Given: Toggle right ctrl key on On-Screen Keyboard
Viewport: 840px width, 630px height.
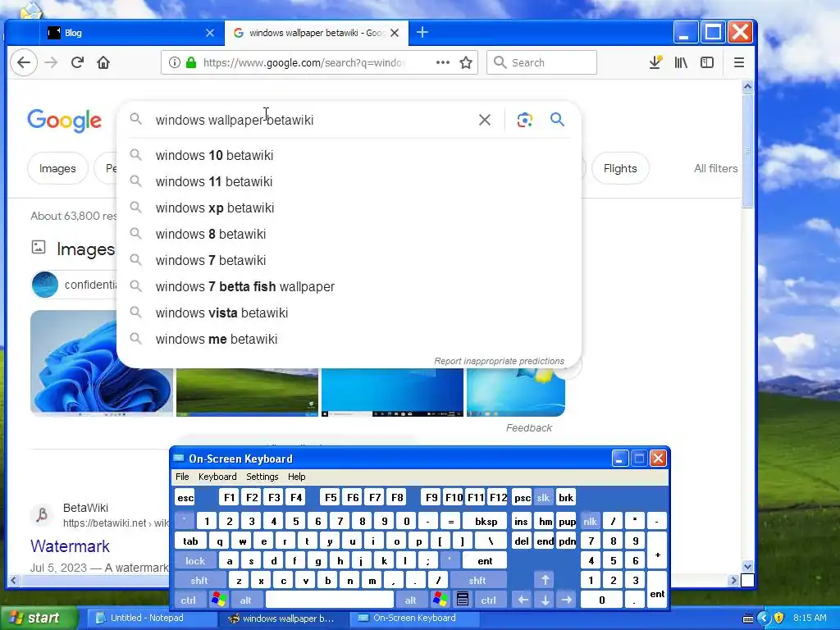Looking at the screenshot, I should pos(488,600).
